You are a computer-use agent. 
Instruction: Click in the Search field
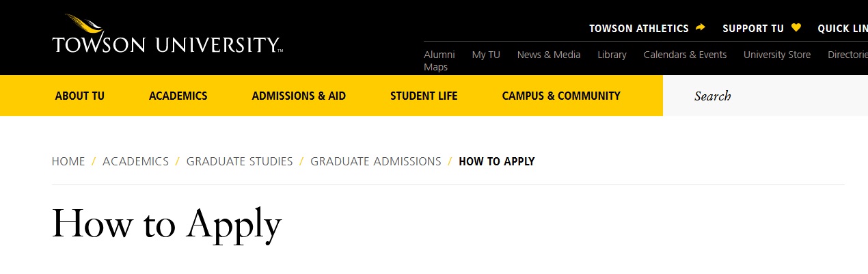tap(765, 96)
